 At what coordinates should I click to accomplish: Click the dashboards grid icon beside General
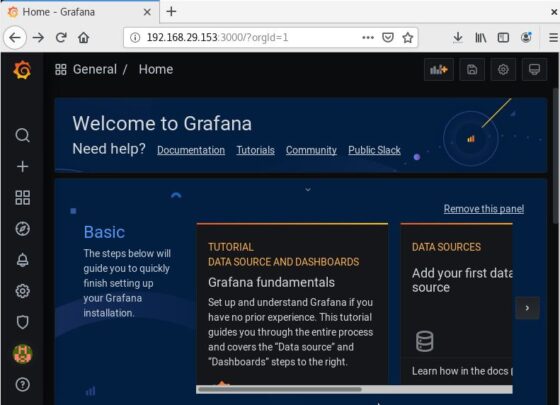(61, 69)
